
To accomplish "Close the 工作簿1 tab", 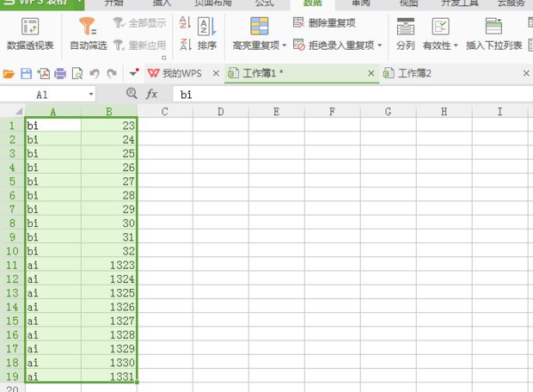I will click(x=371, y=73).
